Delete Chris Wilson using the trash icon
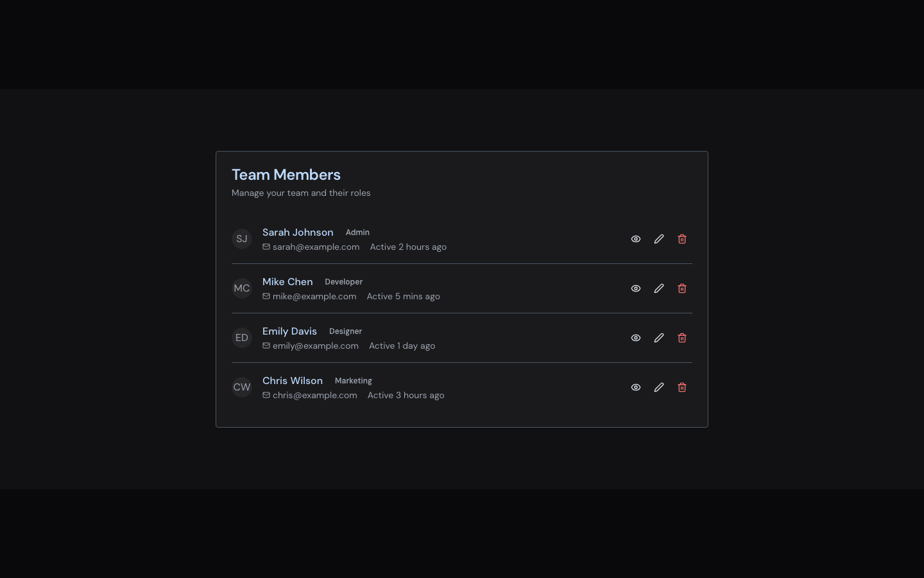924x578 pixels. (x=682, y=387)
